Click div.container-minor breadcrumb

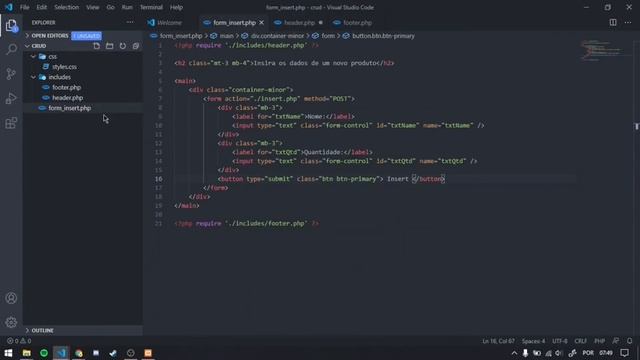click(277, 36)
